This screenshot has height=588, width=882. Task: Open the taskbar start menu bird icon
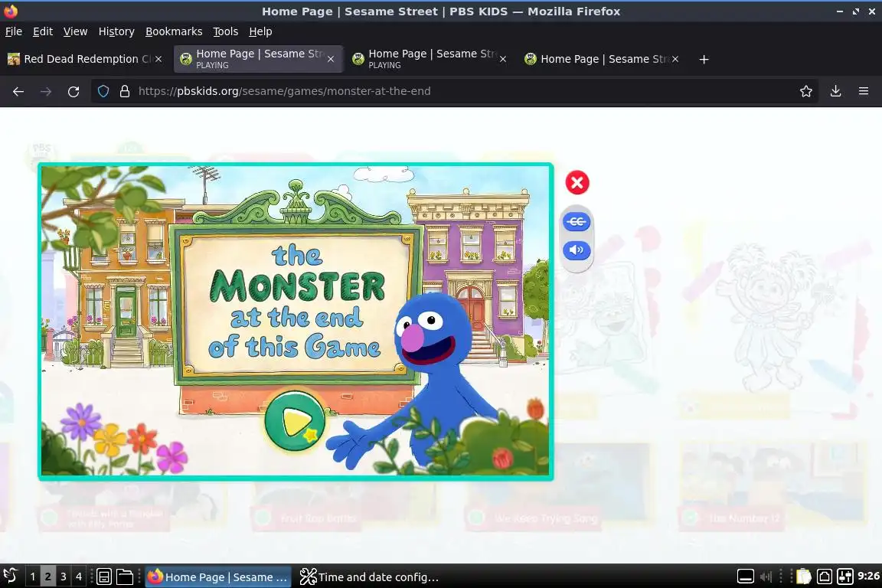[11, 577]
